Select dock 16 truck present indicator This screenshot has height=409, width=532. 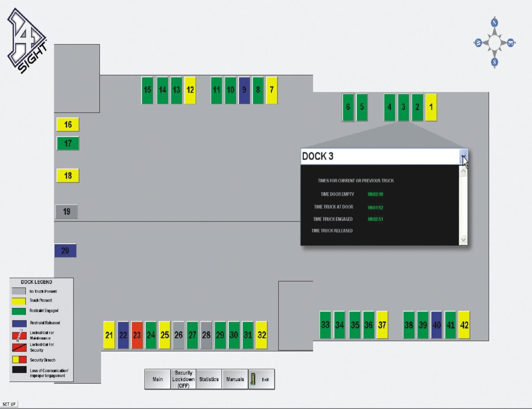point(67,125)
